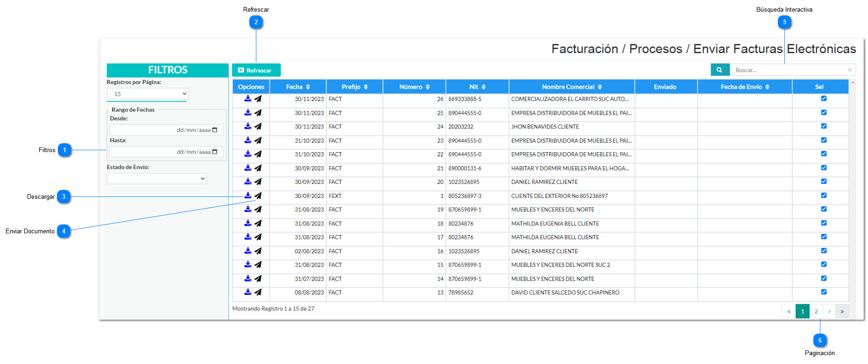Screen dimensions: 868x364
Task: Uncheck selection for invoice number 25
Action: [824, 112]
